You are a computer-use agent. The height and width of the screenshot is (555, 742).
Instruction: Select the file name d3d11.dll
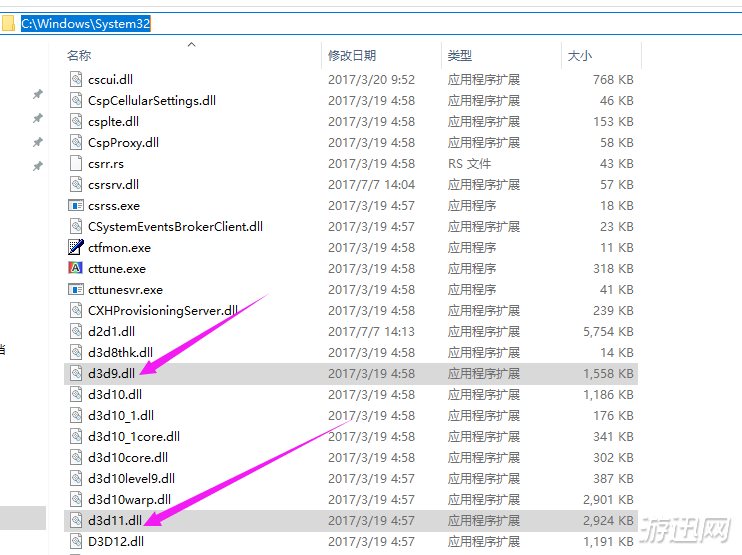[x=115, y=520]
